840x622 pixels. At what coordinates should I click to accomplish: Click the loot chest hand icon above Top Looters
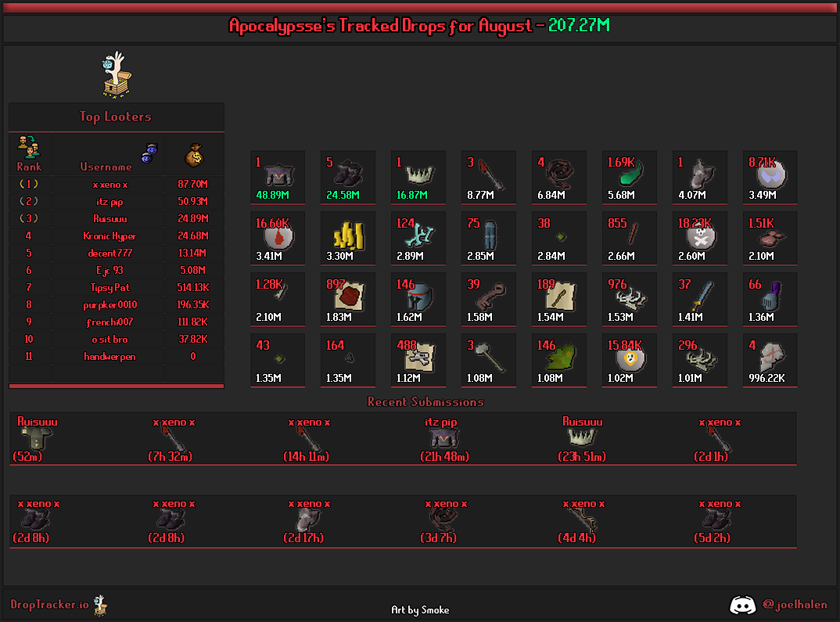pyautogui.click(x=117, y=74)
